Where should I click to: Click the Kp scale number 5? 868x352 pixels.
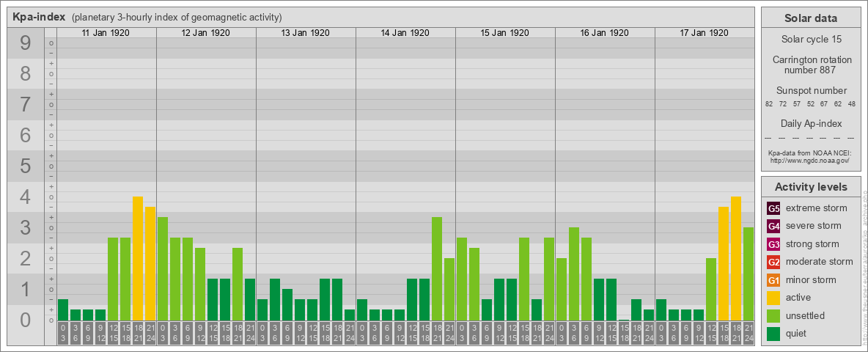[26, 166]
